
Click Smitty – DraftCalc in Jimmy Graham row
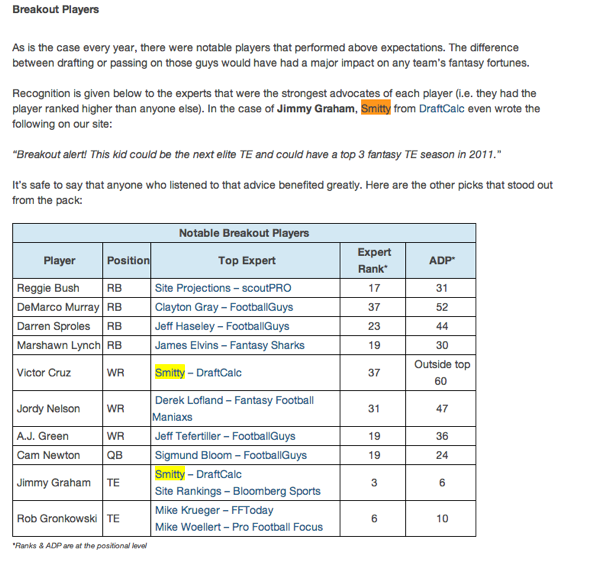(198, 474)
